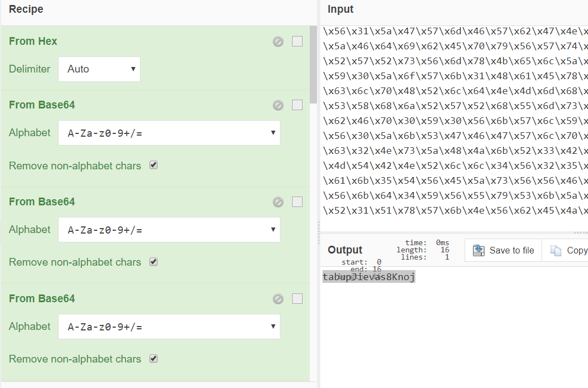Set breakpoint on From Hex operation
This screenshot has height=388, width=588.
[297, 42]
